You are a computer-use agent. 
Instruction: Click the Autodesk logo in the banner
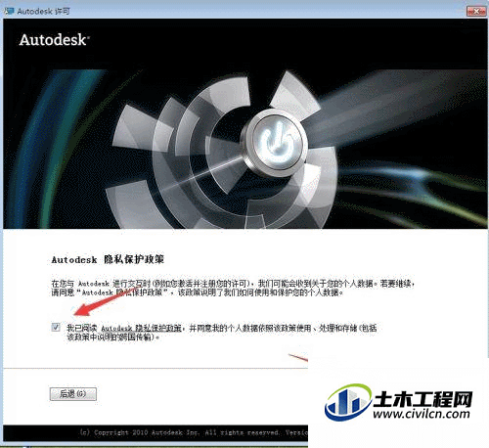54,40
